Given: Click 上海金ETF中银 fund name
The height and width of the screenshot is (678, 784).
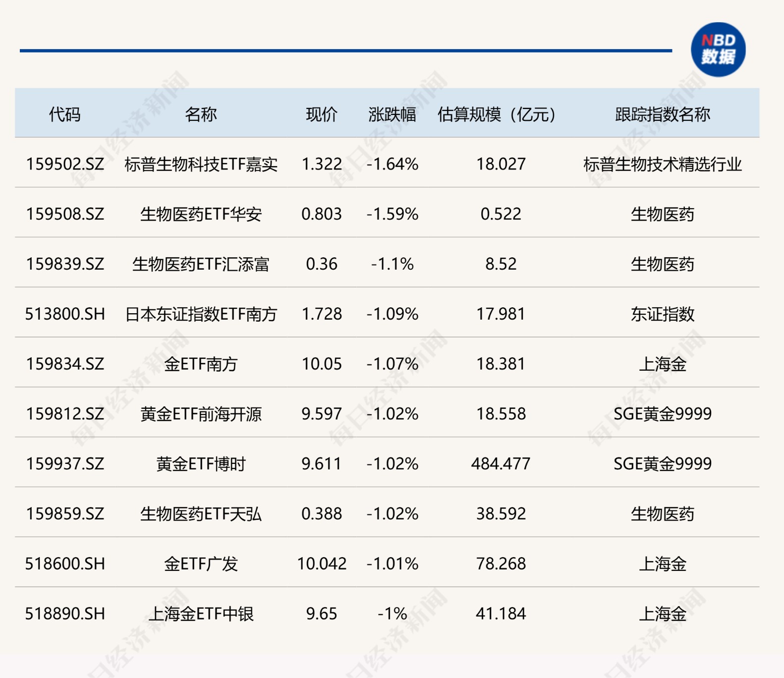Looking at the screenshot, I should tap(201, 614).
